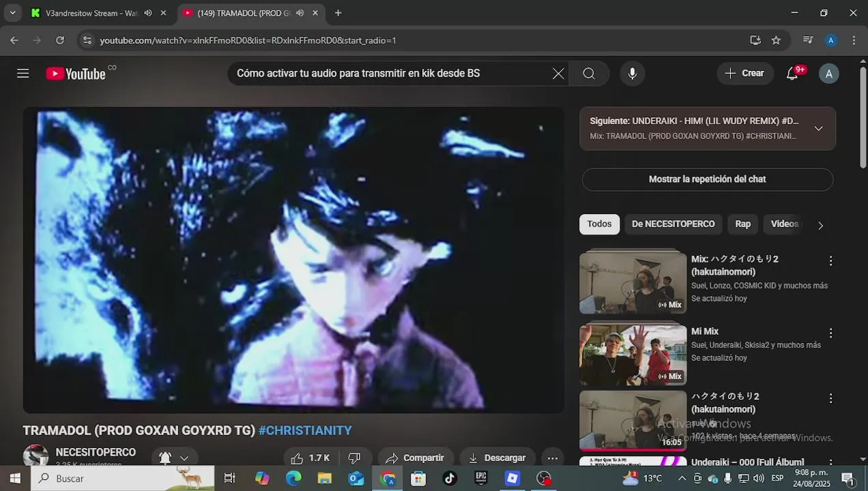
Task: Open the ESP keyboard language switcher
Action: pos(777,478)
